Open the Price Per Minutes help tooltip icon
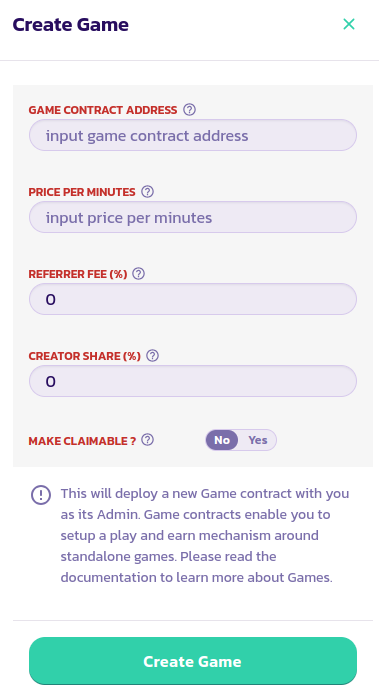Viewport: 379px width, 689px height. coord(148,192)
